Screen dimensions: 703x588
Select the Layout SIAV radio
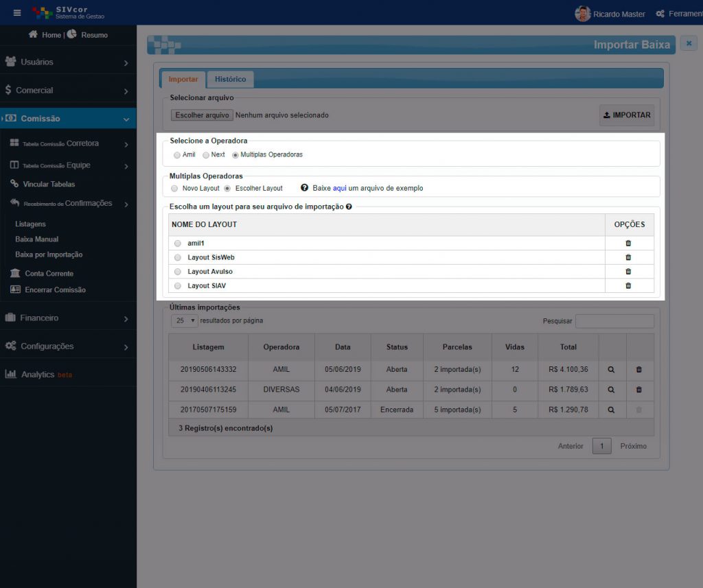tap(178, 286)
